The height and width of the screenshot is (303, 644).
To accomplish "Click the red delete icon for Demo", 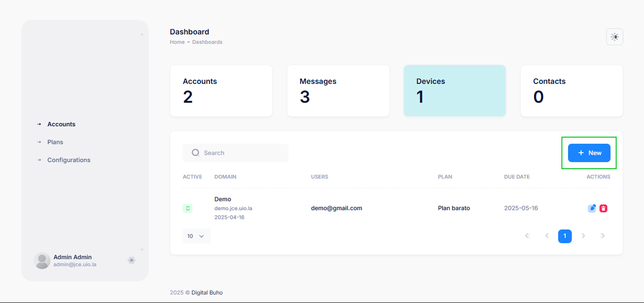I will click(x=603, y=208).
